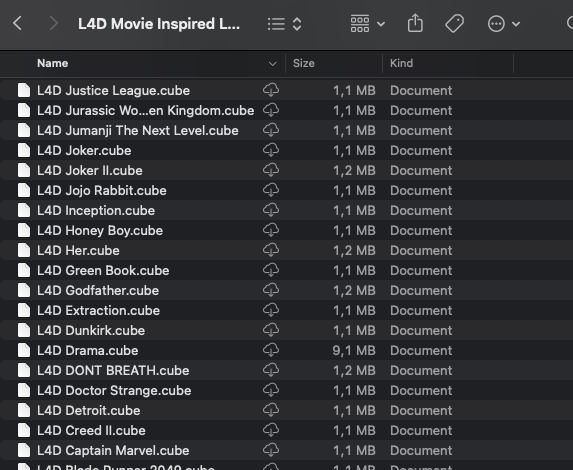Screen dimensions: 573x470
Task: Click the window title L4D Movie Inspired L...
Action: point(159,24)
